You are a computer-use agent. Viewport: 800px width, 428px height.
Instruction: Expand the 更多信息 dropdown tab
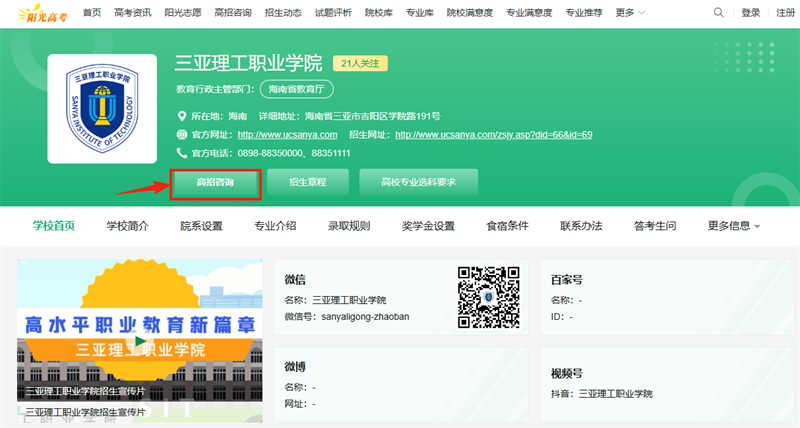click(x=734, y=226)
